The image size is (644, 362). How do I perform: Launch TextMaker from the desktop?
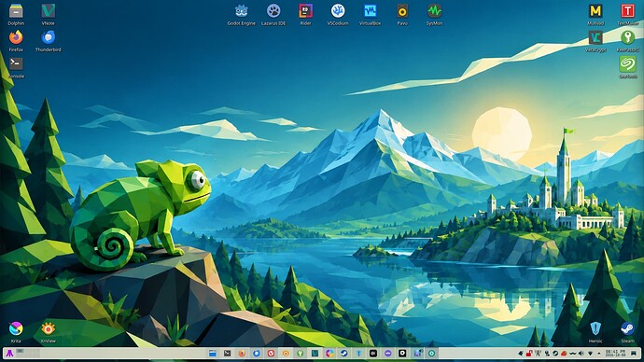[627, 14]
